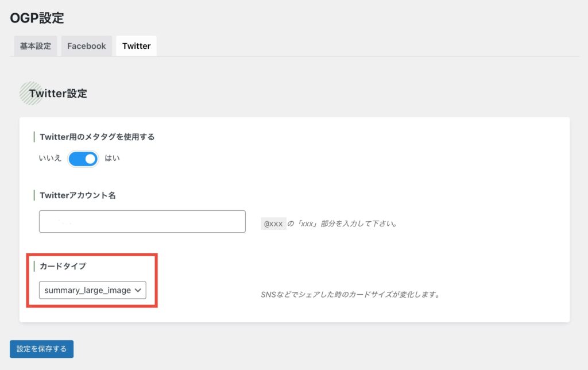The width and height of the screenshot is (588, 370).
Task: Click the はい label beside the switch
Action: click(112, 158)
